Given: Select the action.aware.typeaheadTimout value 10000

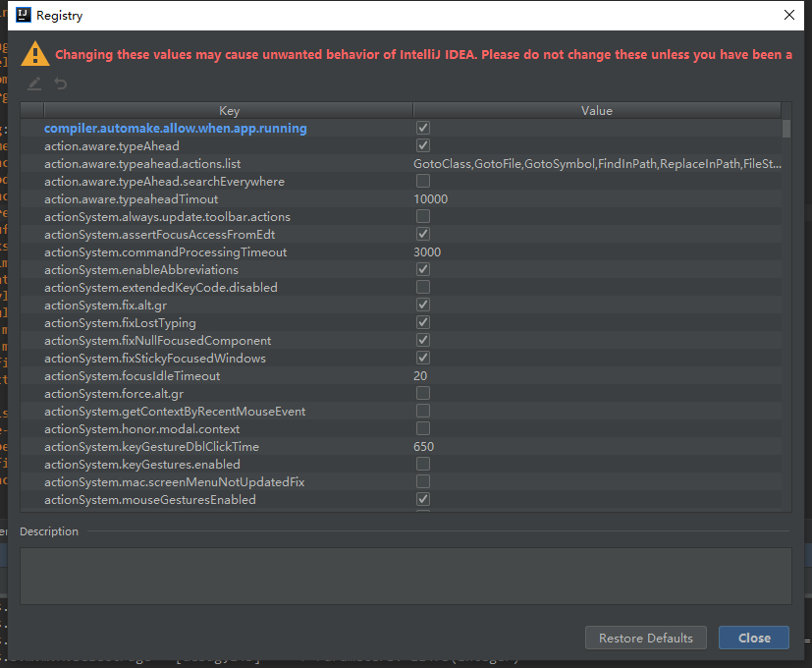Looking at the screenshot, I should [x=430, y=199].
